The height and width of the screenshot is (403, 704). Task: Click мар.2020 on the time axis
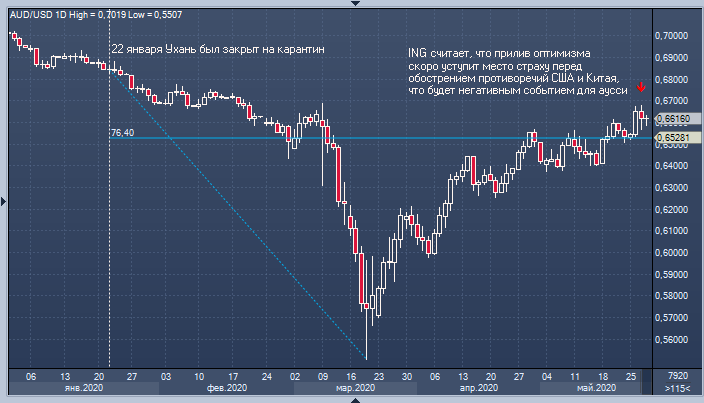[354, 387]
